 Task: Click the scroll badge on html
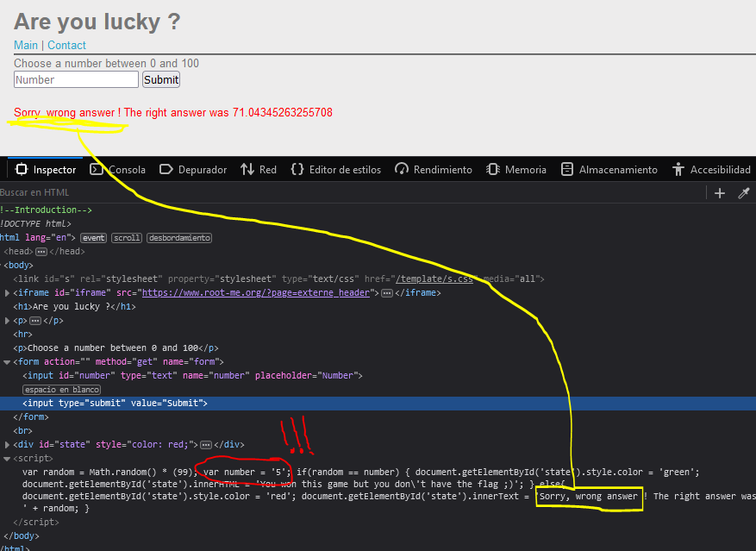(127, 238)
